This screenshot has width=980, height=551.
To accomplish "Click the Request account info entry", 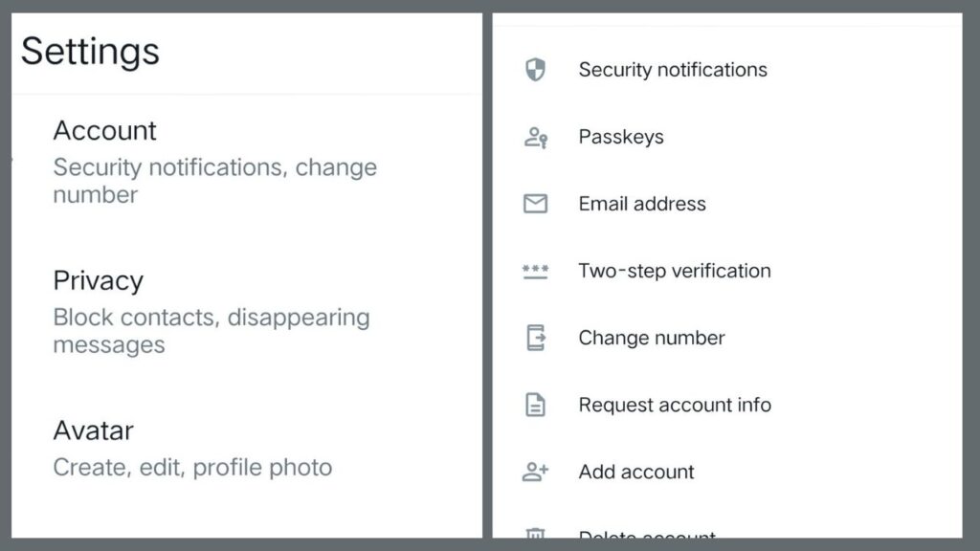I will [x=675, y=405].
